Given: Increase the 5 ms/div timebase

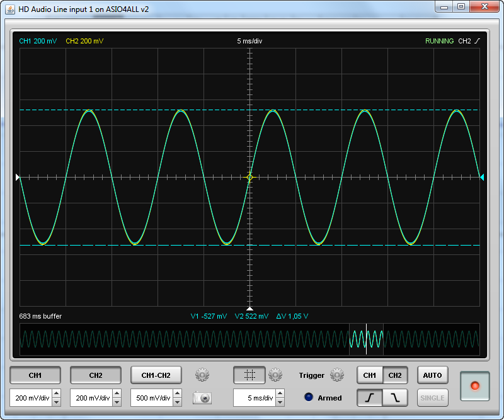Looking at the screenshot, I should pos(280,394).
